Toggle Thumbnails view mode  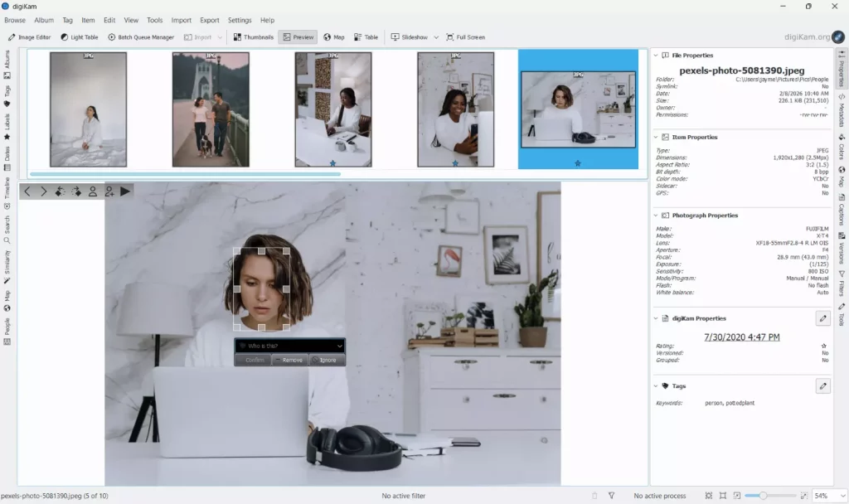click(x=253, y=37)
